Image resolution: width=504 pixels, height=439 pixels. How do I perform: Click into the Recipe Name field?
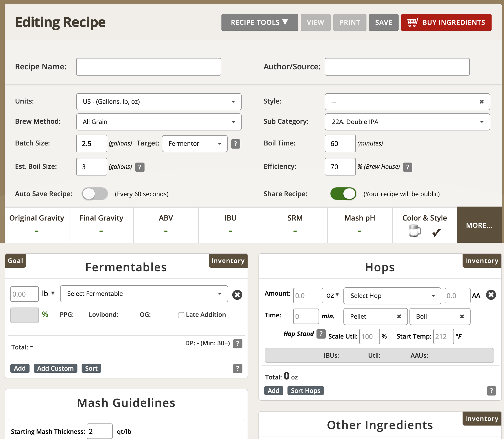click(x=148, y=67)
